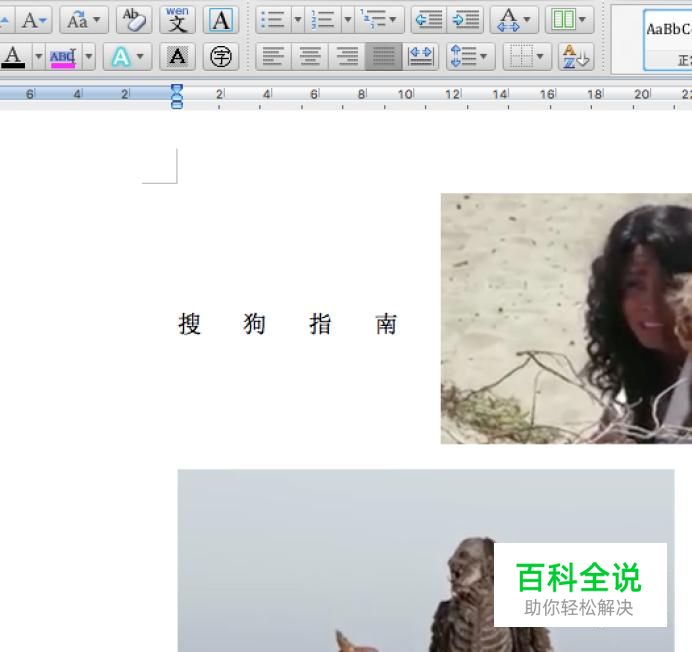Expand the bullet list style dropdown
Image resolution: width=692 pixels, height=652 pixels.
click(297, 20)
